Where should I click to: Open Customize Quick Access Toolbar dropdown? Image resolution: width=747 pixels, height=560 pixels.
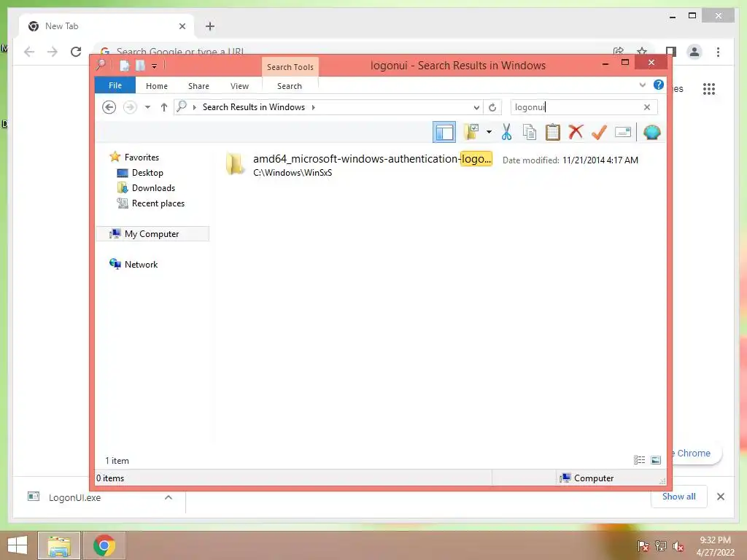155,66
